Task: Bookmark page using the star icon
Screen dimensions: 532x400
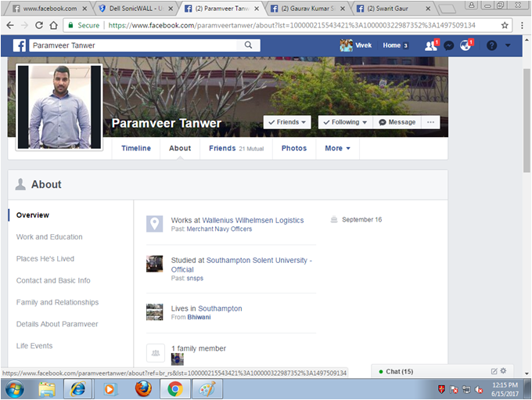Action: click(x=505, y=25)
